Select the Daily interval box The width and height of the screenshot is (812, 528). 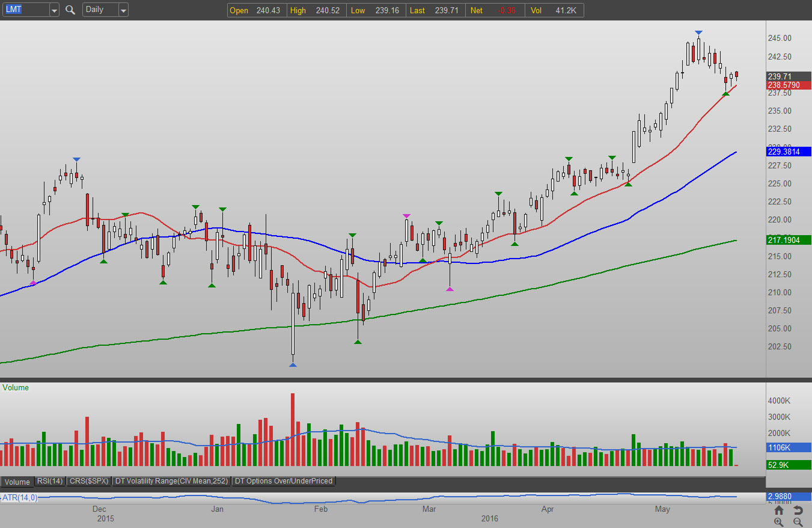tap(100, 10)
